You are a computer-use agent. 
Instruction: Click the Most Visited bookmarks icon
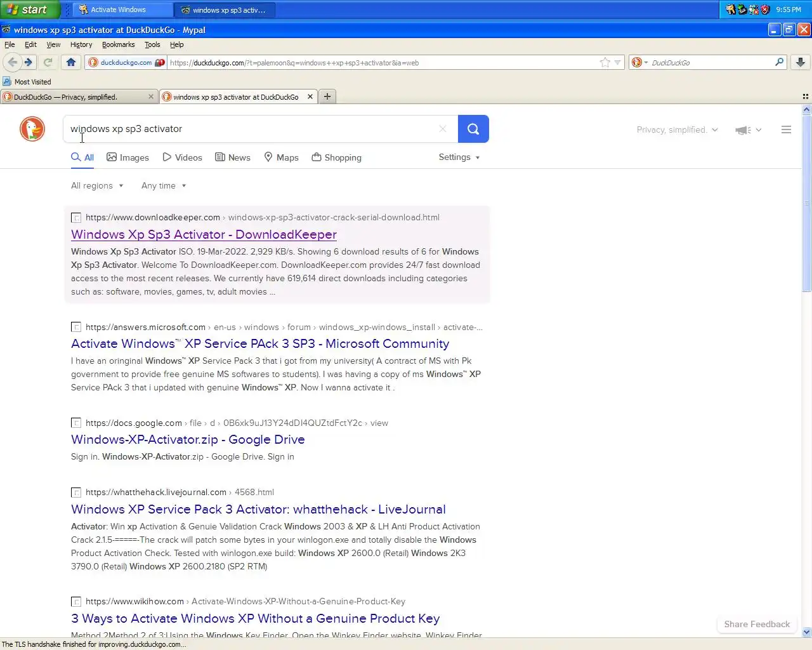[7, 81]
